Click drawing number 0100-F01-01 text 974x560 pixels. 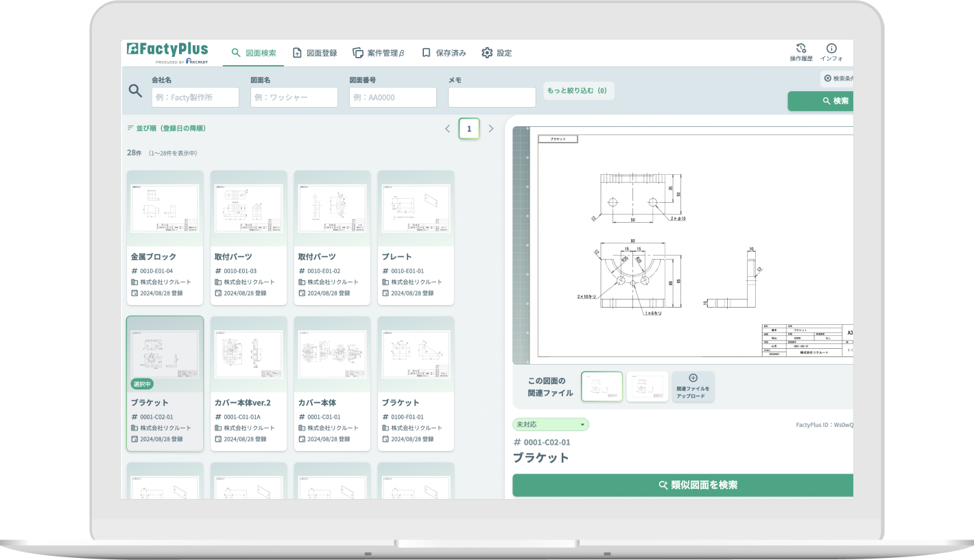click(407, 417)
